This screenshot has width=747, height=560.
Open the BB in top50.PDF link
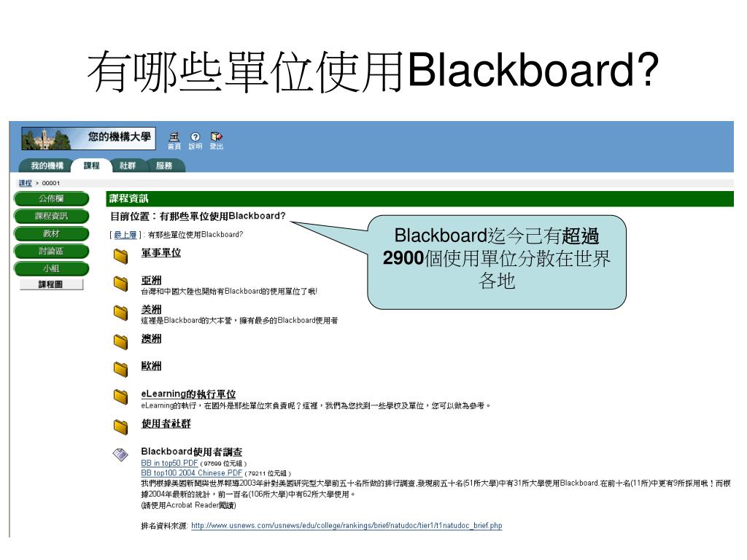(169, 463)
